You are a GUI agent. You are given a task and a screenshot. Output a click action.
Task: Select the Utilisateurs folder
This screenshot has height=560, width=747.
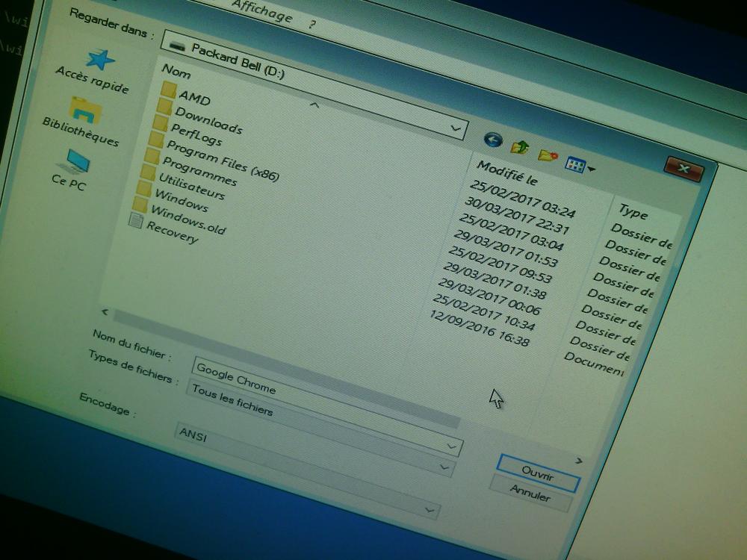(x=183, y=184)
